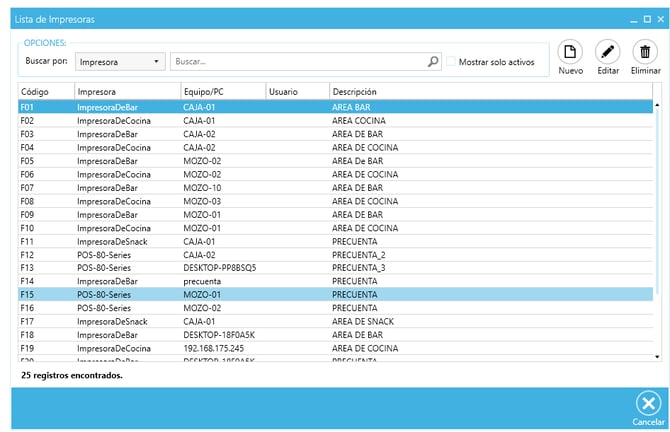Viewport: 670px width, 432px height.
Task: Click the Nuevo document icon
Action: [570, 53]
